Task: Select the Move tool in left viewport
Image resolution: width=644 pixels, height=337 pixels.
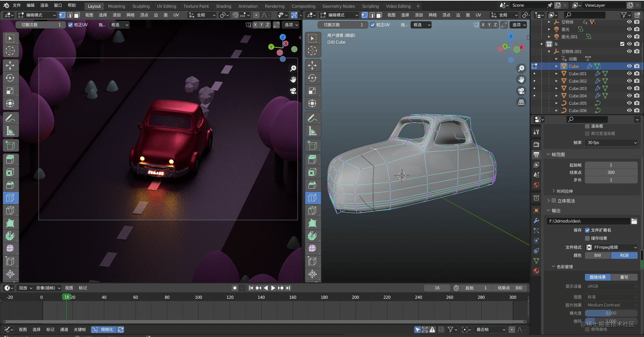Action: tap(10, 65)
